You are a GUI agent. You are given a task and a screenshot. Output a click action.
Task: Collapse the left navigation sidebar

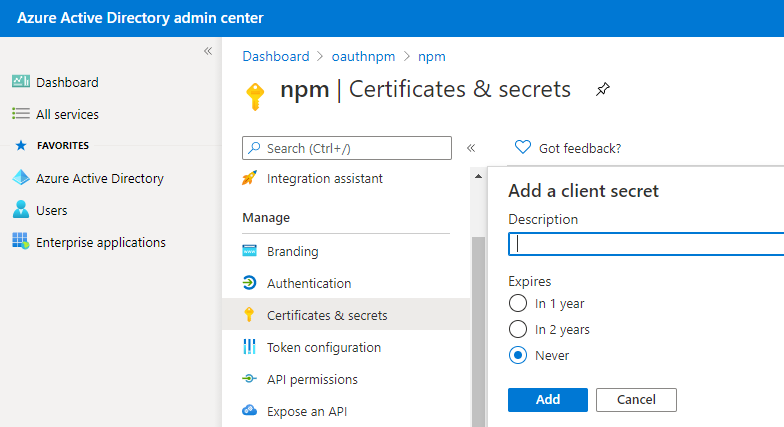tap(208, 51)
